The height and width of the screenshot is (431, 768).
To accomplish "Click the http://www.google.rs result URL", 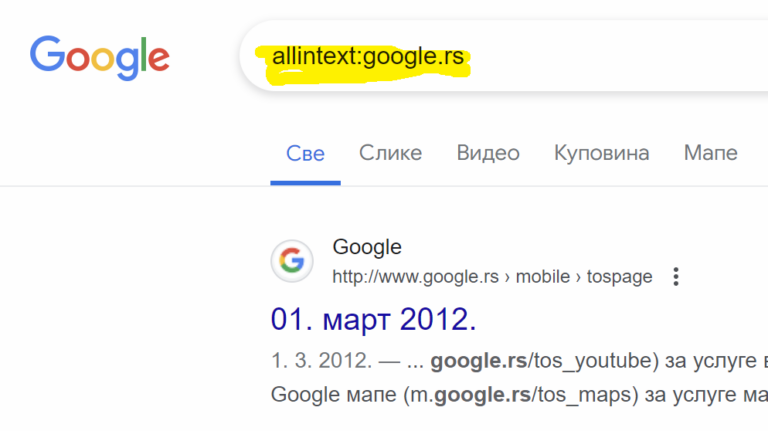I will tap(415, 277).
